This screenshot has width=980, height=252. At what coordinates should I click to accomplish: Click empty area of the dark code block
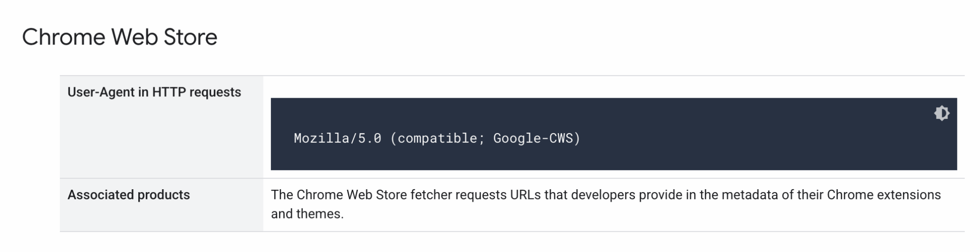click(766, 144)
